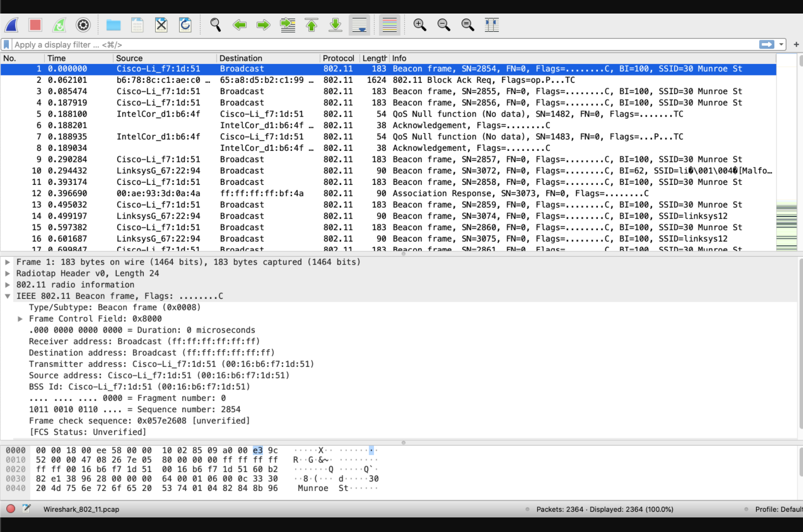The image size is (803, 532).
Task: Select the Duration 0 microseconds field
Action: tap(142, 330)
